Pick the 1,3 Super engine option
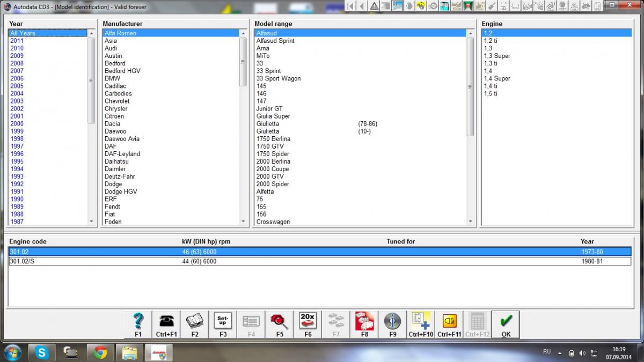644x362 pixels. coord(497,56)
